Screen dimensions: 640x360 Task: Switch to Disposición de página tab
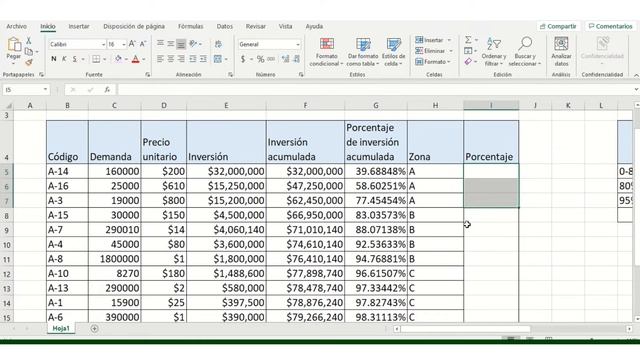click(134, 26)
